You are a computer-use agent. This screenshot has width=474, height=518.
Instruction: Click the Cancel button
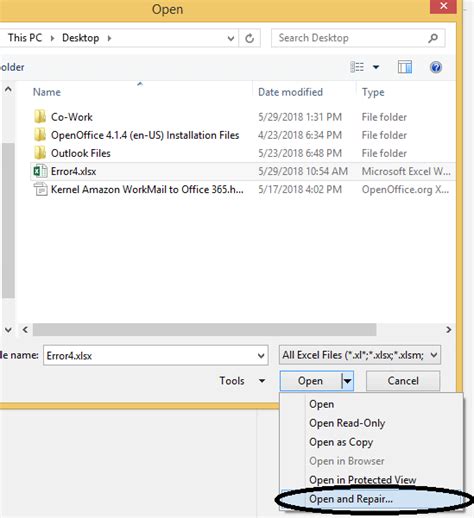[403, 381]
